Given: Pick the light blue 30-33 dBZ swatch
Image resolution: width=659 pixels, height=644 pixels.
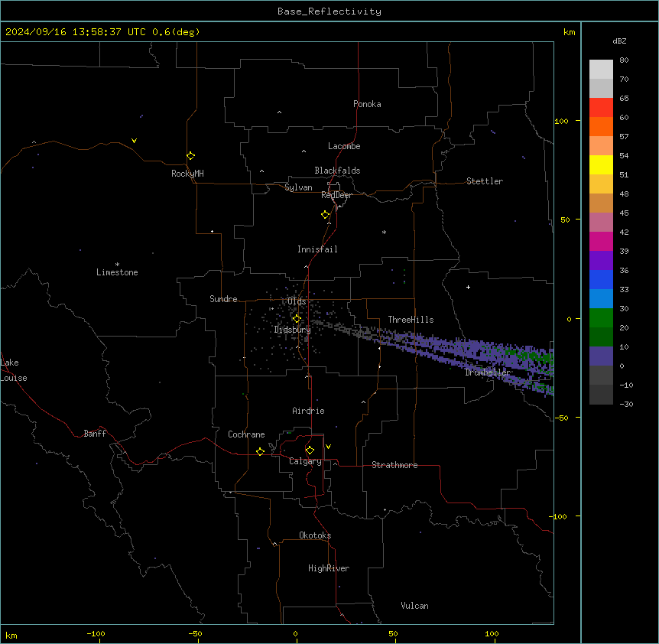Looking at the screenshot, I should (x=601, y=299).
